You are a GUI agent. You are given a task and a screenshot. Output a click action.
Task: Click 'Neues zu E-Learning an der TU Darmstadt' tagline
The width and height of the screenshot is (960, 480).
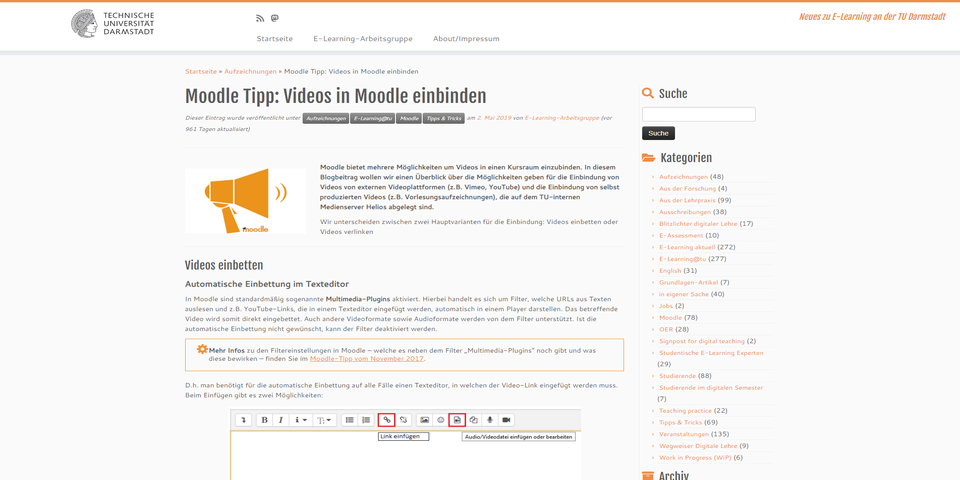[872, 17]
